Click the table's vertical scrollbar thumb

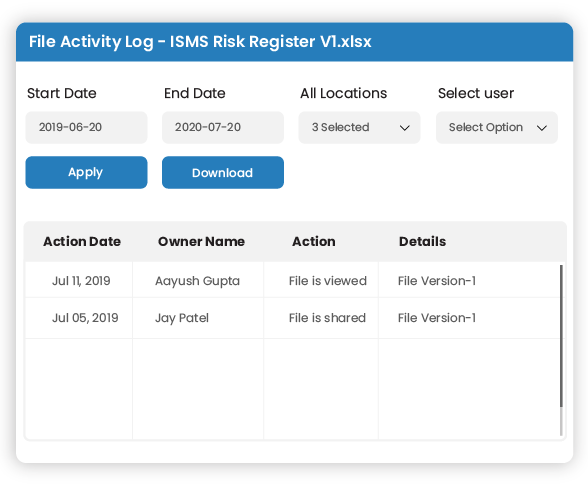click(x=561, y=336)
